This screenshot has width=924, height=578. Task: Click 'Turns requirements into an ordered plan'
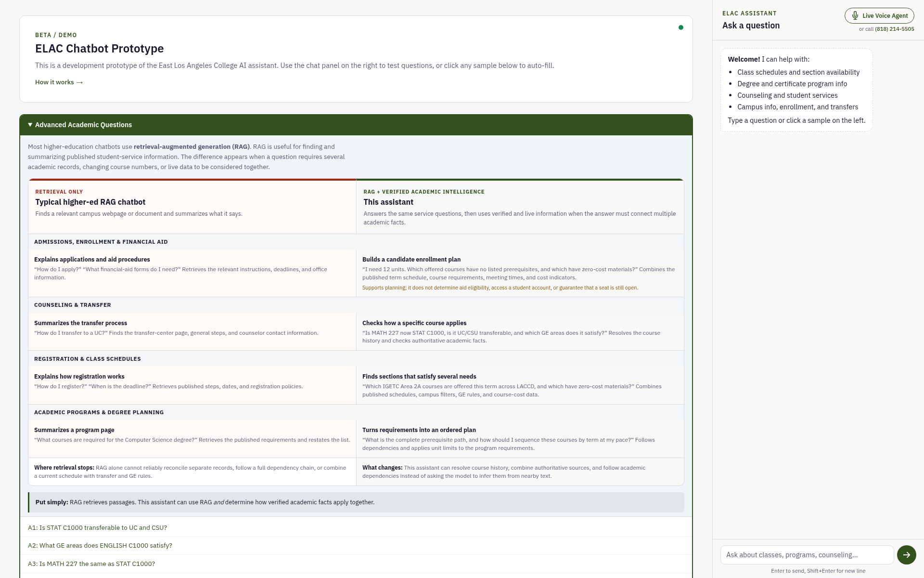(x=419, y=430)
